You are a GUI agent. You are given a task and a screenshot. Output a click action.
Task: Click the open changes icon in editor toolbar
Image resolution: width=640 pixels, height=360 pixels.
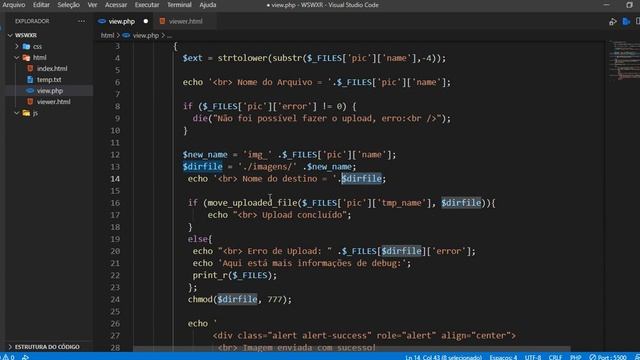pyautogui.click(x=613, y=21)
